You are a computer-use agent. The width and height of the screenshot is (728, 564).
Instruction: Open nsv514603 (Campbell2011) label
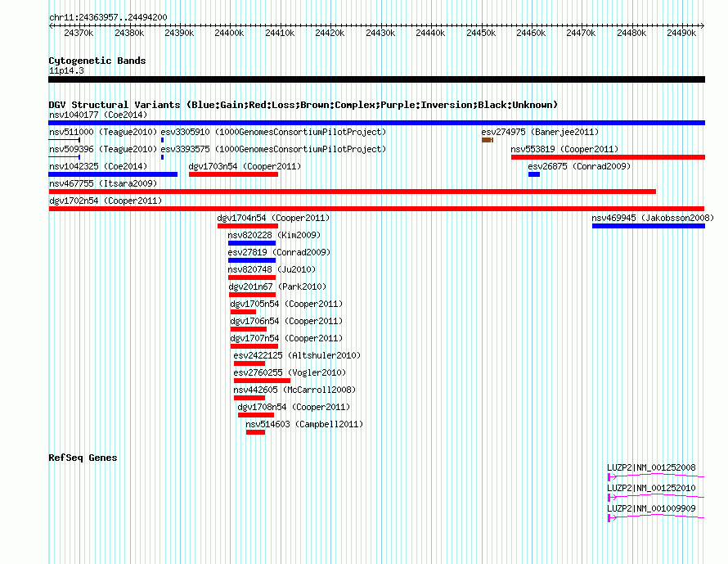coord(304,424)
